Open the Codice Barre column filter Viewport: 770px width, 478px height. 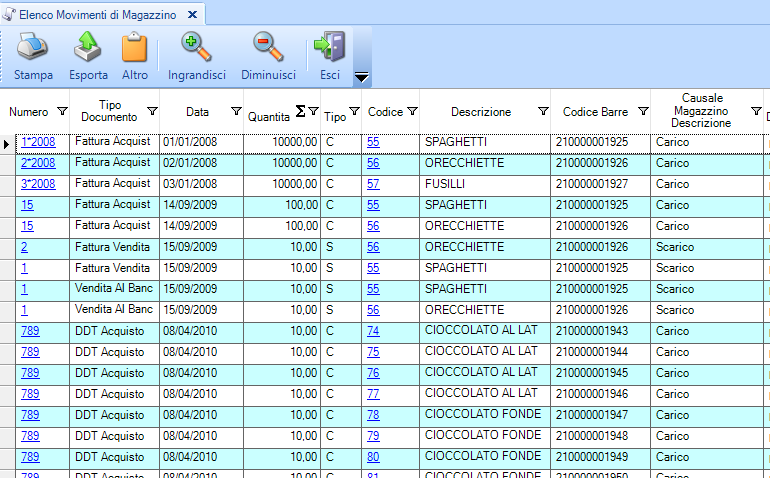click(x=643, y=111)
